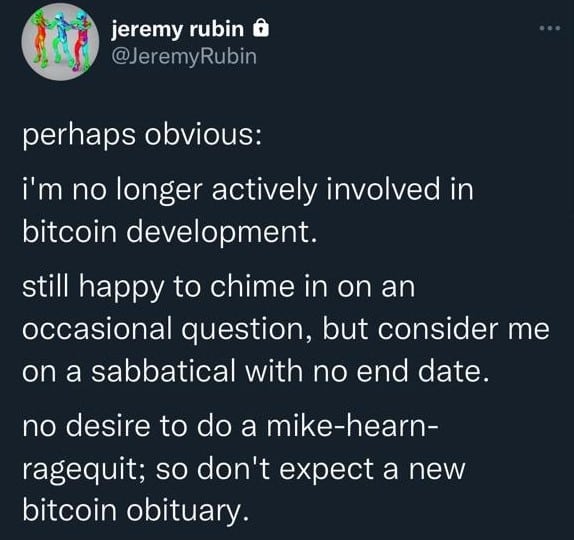Click the text "bitcoin development."
The width and height of the screenshot is (574, 540).
click(x=169, y=232)
